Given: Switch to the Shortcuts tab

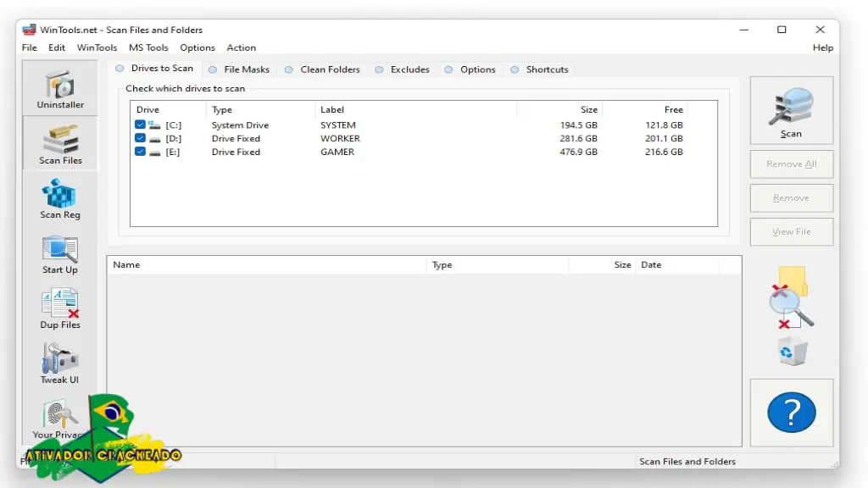Looking at the screenshot, I should point(540,69).
